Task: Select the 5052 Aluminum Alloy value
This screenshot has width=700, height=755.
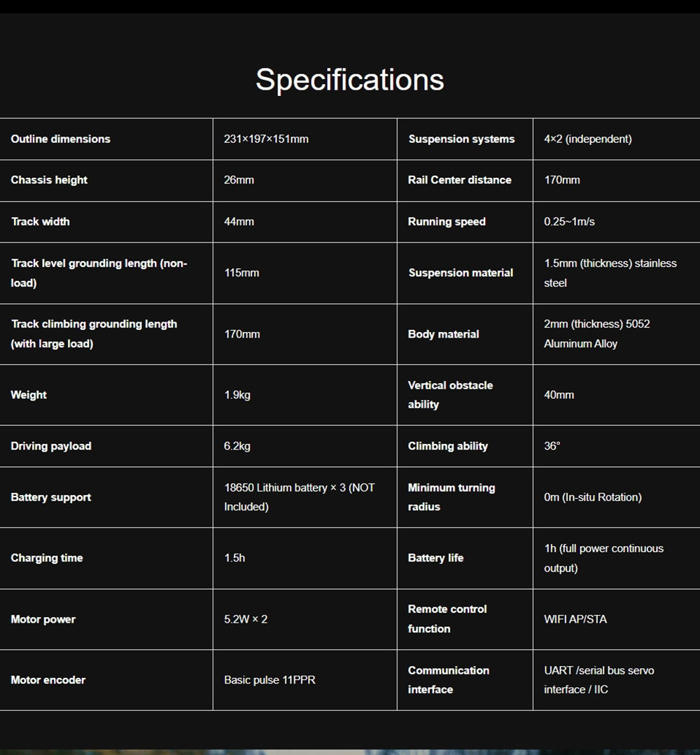Action: 596,334
